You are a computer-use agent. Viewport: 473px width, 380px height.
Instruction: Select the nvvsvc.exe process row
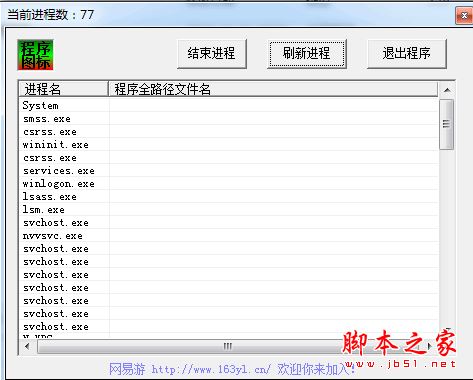(x=229, y=236)
